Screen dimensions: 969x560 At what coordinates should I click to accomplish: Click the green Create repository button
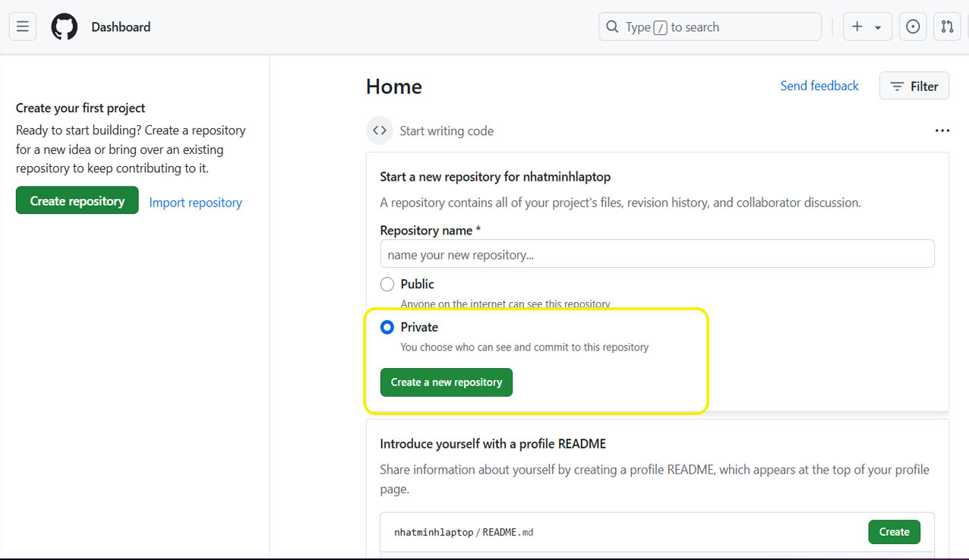[x=77, y=200]
